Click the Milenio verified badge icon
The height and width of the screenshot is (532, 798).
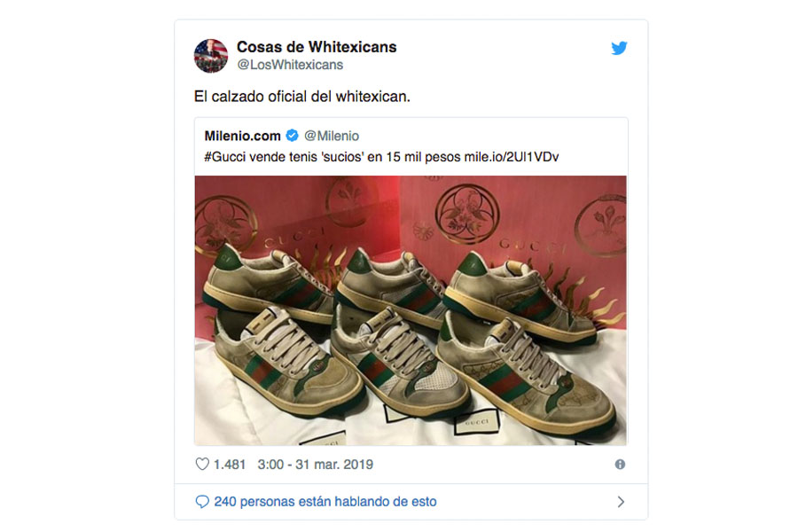pos(292,136)
